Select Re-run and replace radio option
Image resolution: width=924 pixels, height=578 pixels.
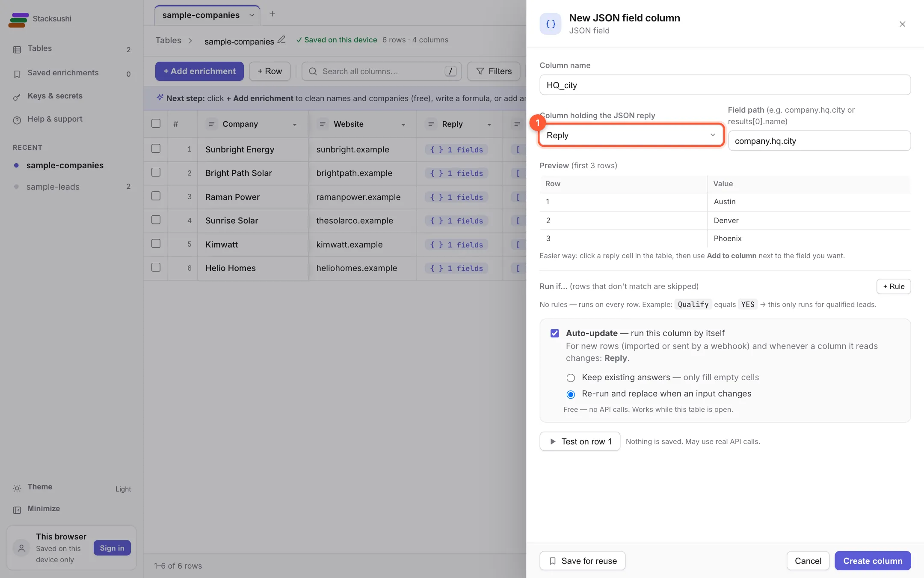pos(571,394)
